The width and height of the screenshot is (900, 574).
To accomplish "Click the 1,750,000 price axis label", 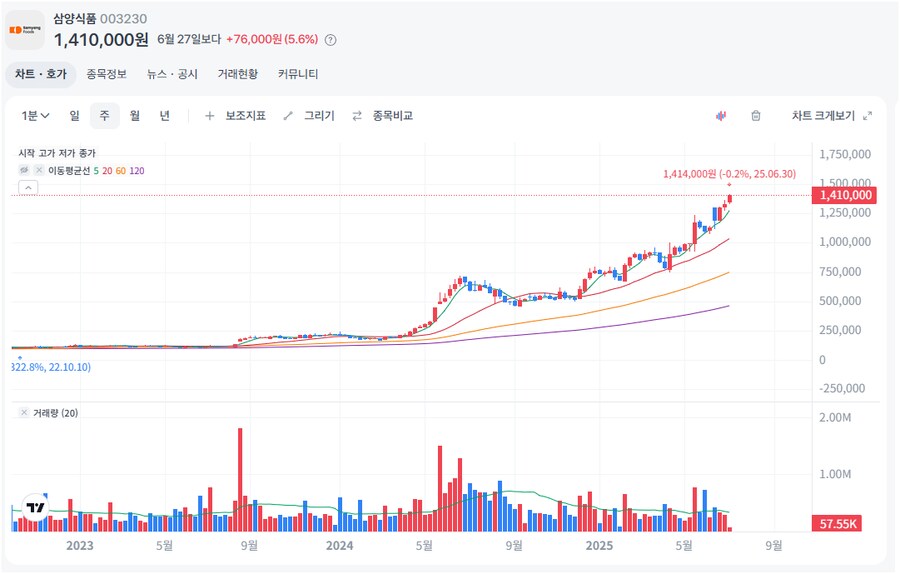I will click(845, 154).
